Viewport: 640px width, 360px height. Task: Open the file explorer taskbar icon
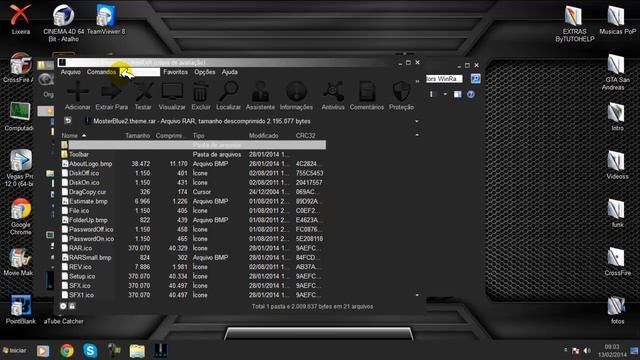pos(137,351)
